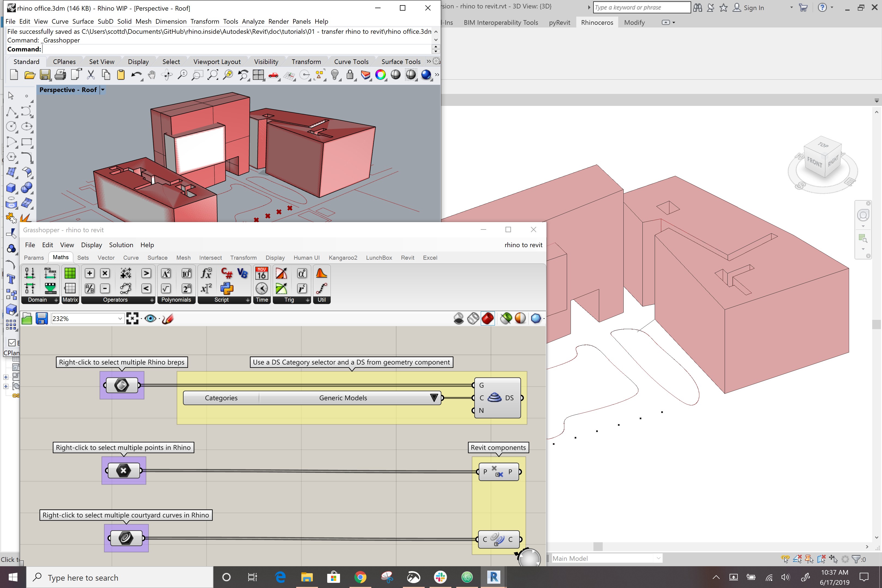Open the Solution menu in Grasshopper

click(x=121, y=245)
